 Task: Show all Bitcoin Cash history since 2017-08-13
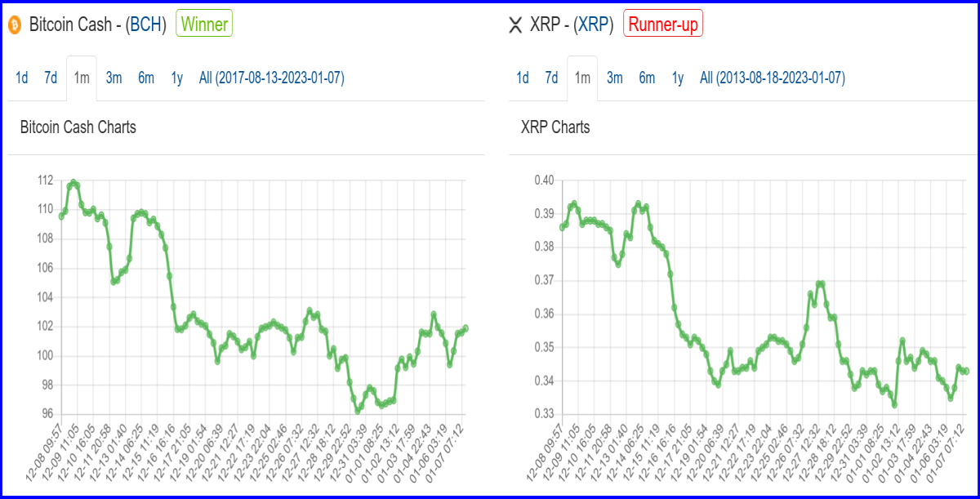click(272, 78)
